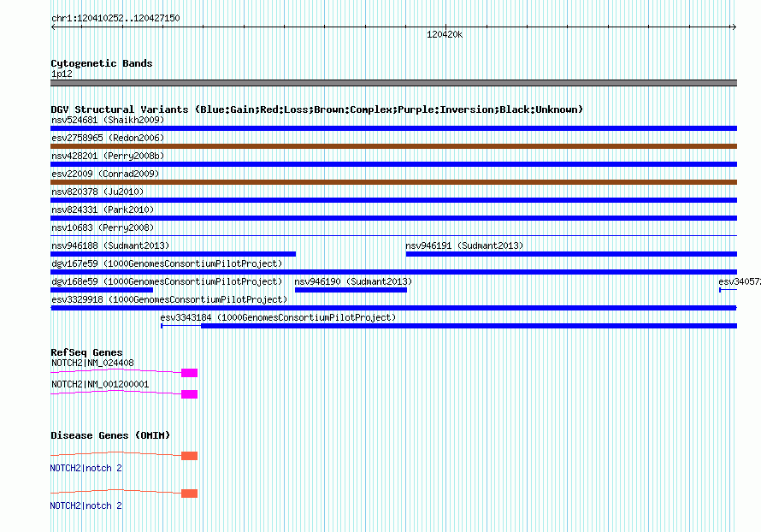Select the NOTCH2|NM_001200001 magenta exon block
The image size is (761, 532).
click(x=189, y=394)
